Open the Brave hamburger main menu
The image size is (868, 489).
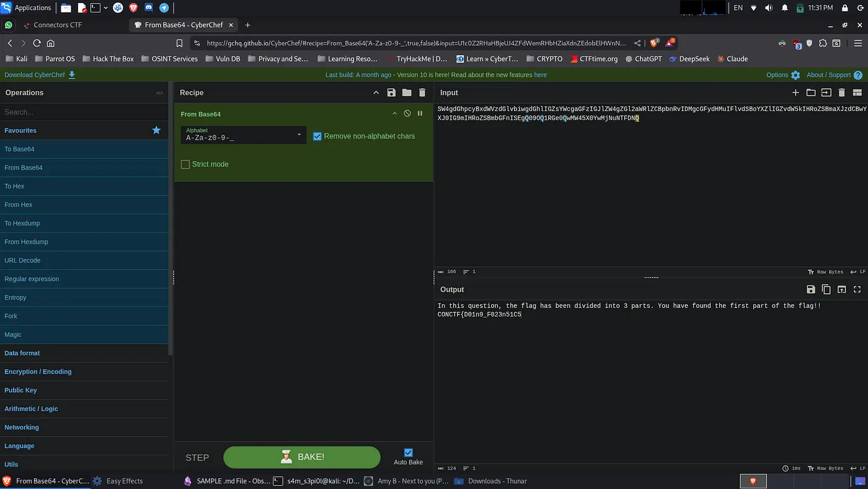pyautogui.click(x=858, y=43)
